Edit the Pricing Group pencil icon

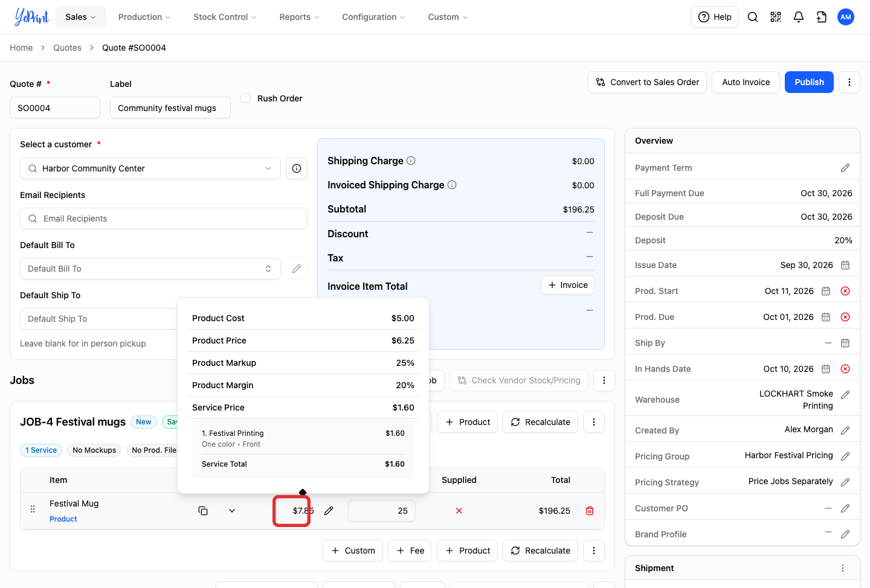pos(845,456)
